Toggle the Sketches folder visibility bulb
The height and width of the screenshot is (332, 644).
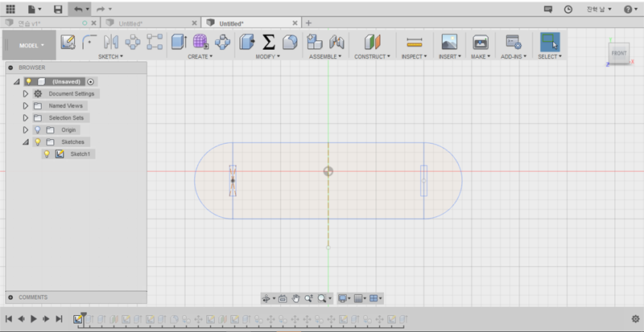(x=37, y=141)
